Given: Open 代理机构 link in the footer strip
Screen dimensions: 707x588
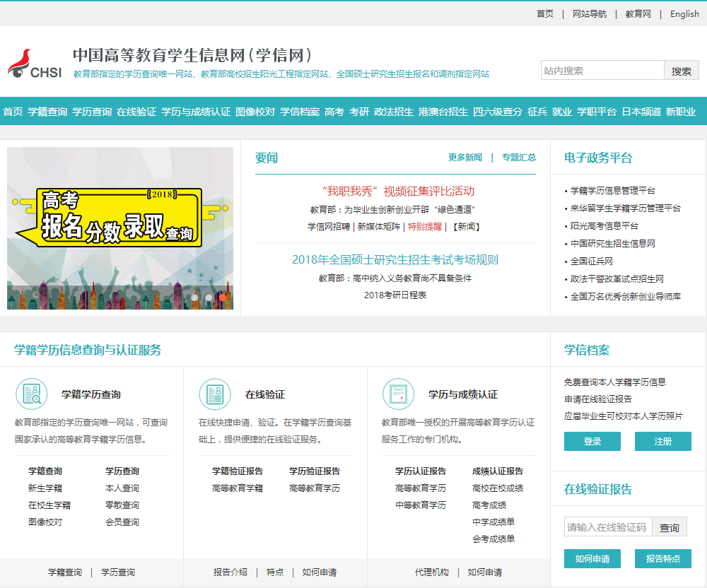Looking at the screenshot, I should coord(431,572).
